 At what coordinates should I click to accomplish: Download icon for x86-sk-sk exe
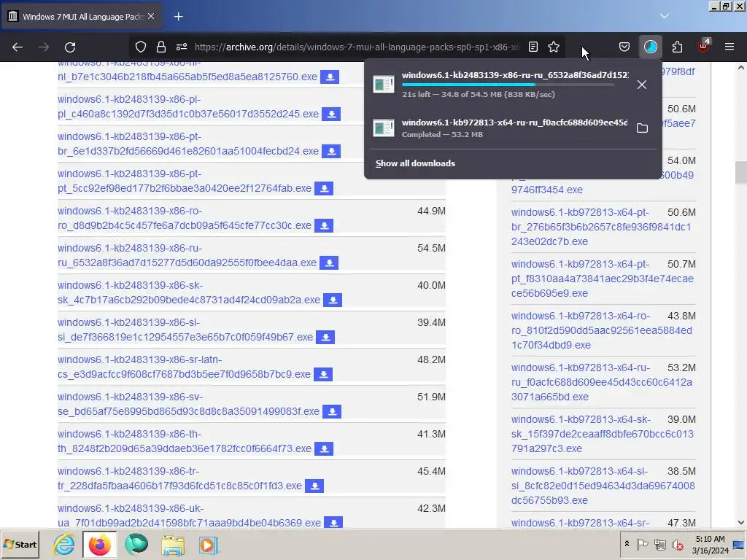pos(333,300)
